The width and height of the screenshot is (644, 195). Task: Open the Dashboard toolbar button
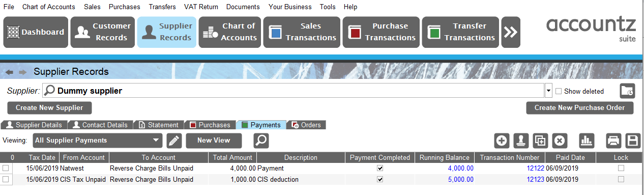pyautogui.click(x=36, y=32)
